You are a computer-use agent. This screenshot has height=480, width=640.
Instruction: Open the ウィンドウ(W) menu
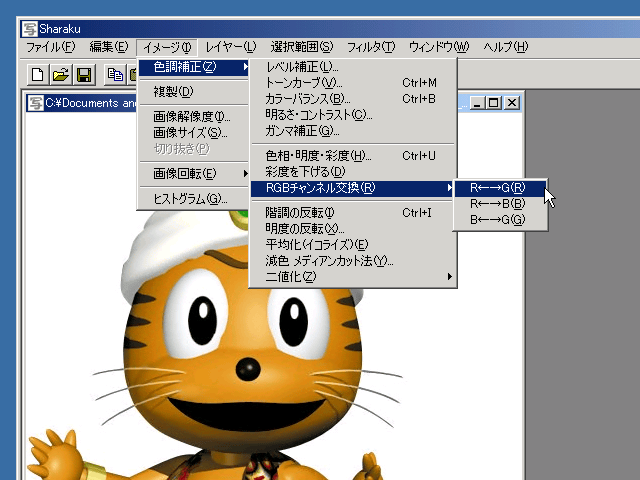click(439, 47)
